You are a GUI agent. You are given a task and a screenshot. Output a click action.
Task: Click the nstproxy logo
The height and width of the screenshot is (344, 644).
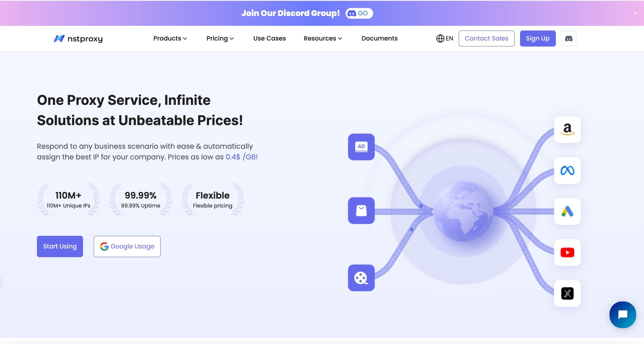tap(78, 39)
